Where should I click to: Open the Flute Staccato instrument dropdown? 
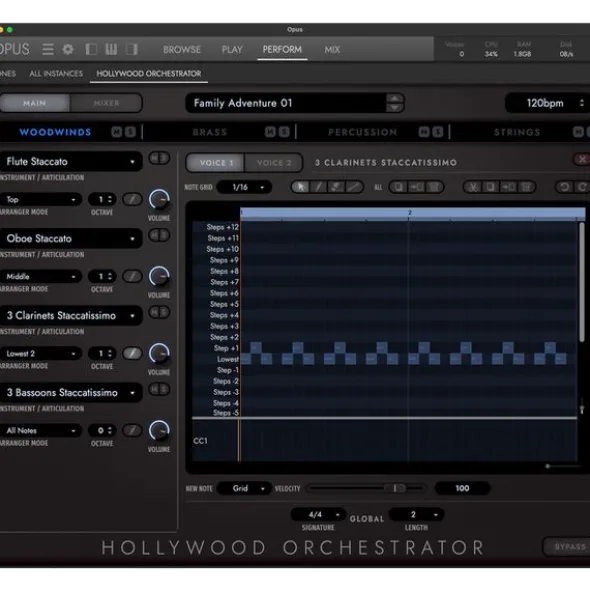[71, 162]
